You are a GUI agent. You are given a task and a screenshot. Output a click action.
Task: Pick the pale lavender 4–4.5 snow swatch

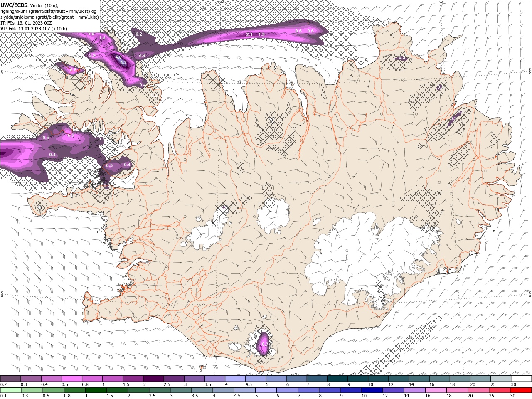[x=235, y=379]
